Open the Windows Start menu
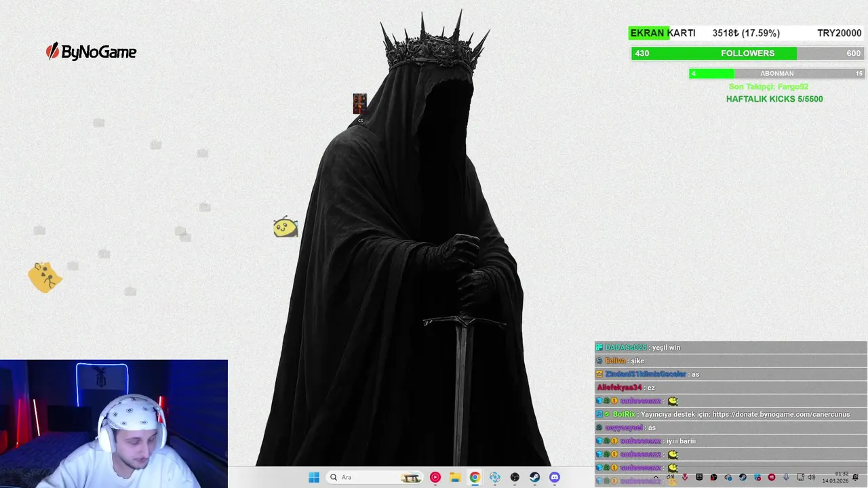This screenshot has height=488, width=868. (314, 477)
